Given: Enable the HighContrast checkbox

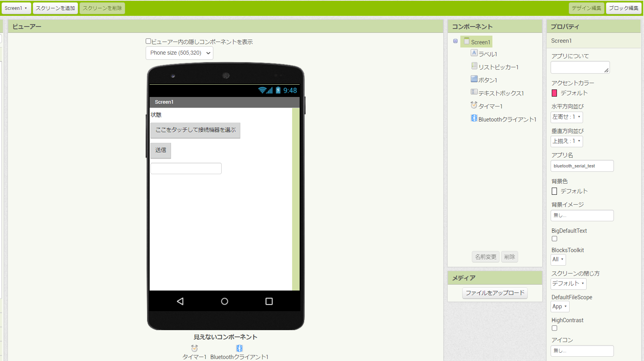Looking at the screenshot, I should [x=554, y=328].
